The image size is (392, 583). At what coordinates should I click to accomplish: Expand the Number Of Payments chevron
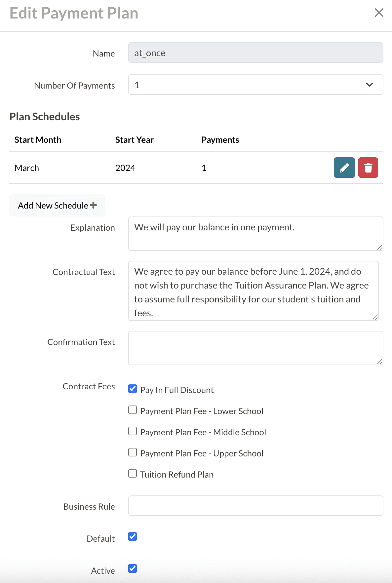point(369,85)
